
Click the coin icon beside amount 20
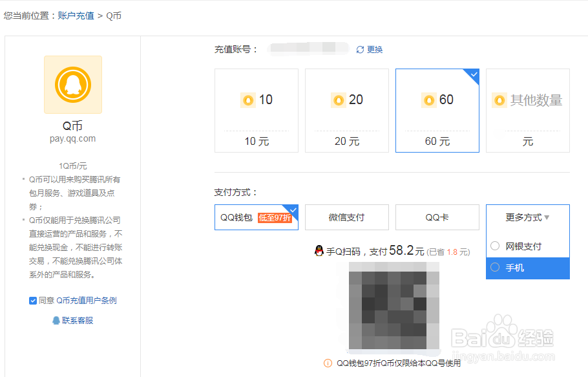pyautogui.click(x=338, y=100)
